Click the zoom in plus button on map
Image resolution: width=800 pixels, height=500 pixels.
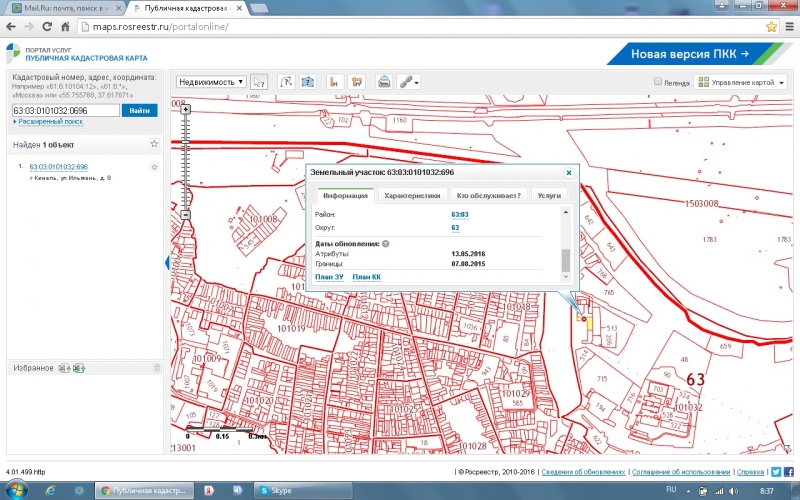[x=185, y=109]
